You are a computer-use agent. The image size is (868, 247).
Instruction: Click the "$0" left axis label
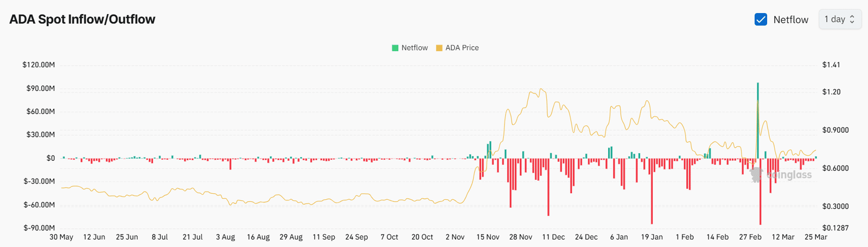(x=50, y=159)
